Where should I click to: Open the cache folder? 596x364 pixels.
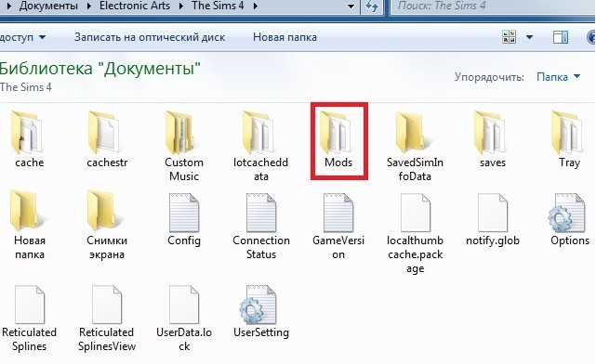point(29,139)
